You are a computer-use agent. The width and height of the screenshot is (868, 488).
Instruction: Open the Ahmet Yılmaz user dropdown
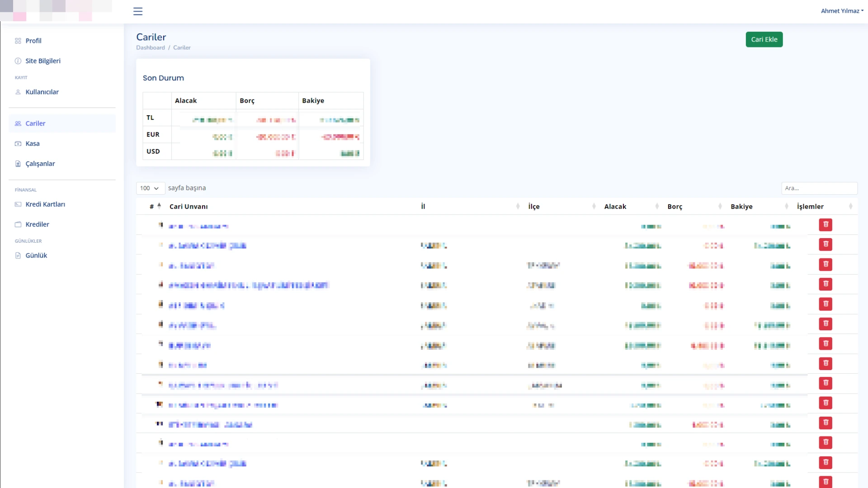tap(842, 11)
